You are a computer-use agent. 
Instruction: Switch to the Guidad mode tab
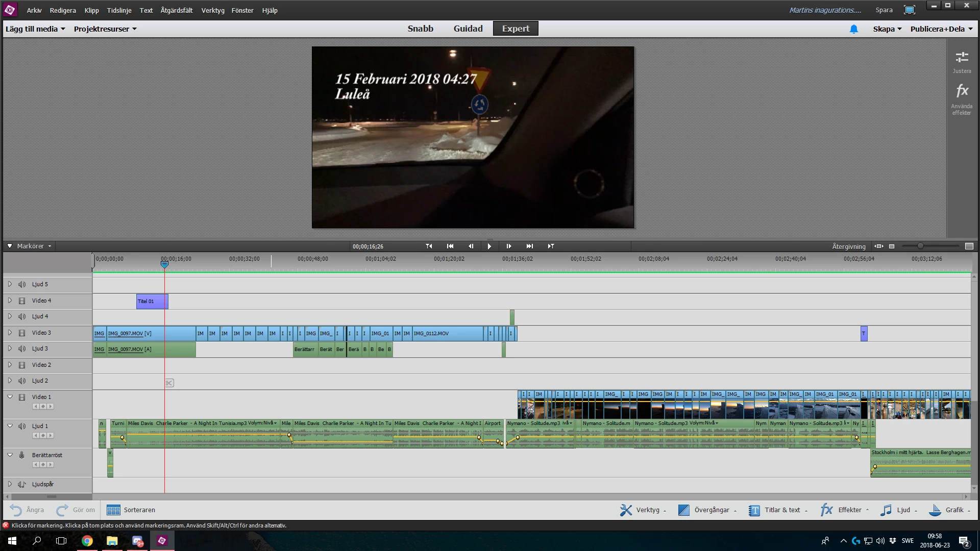pyautogui.click(x=468, y=29)
